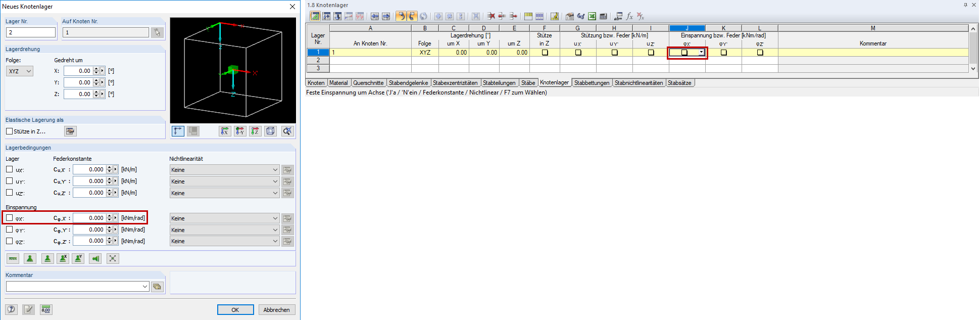Click the X rotation value field
Screen dimensions: 980x320
coord(78,71)
